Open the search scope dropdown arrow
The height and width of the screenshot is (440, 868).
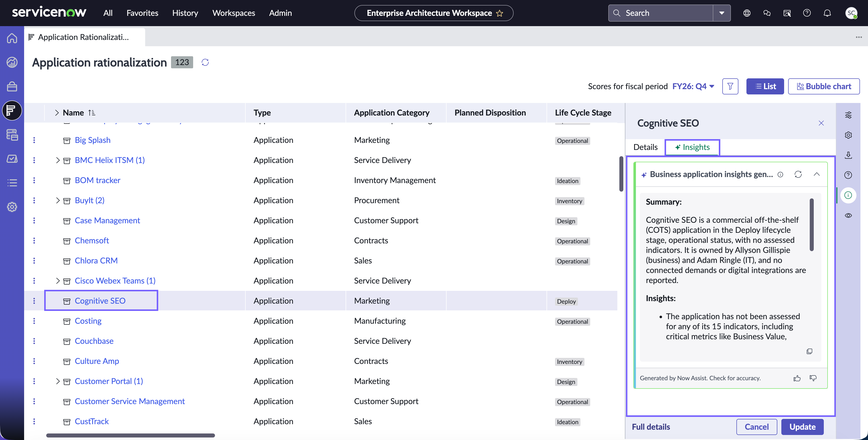click(722, 13)
